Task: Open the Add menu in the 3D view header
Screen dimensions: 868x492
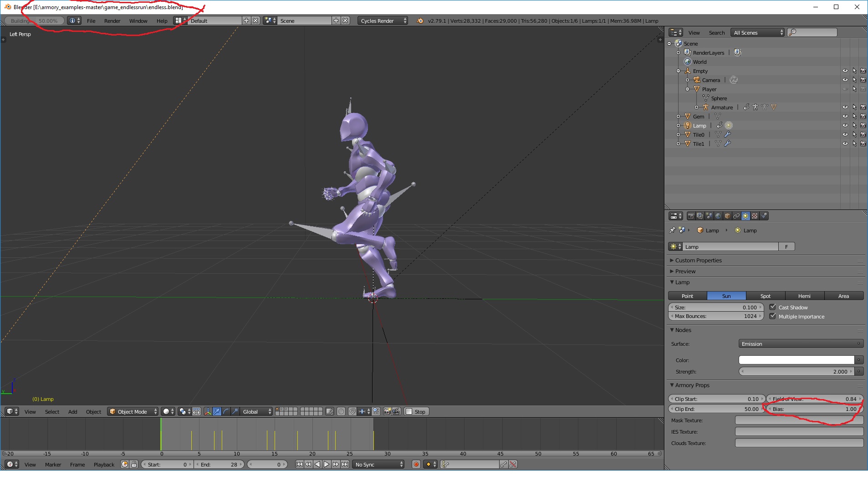Action: 72,411
